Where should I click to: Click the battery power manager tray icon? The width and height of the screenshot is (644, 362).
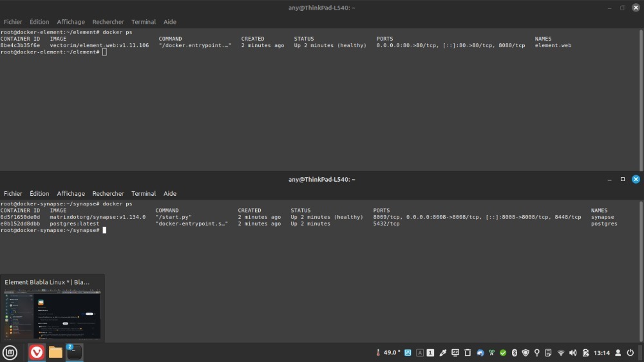[x=585, y=353]
